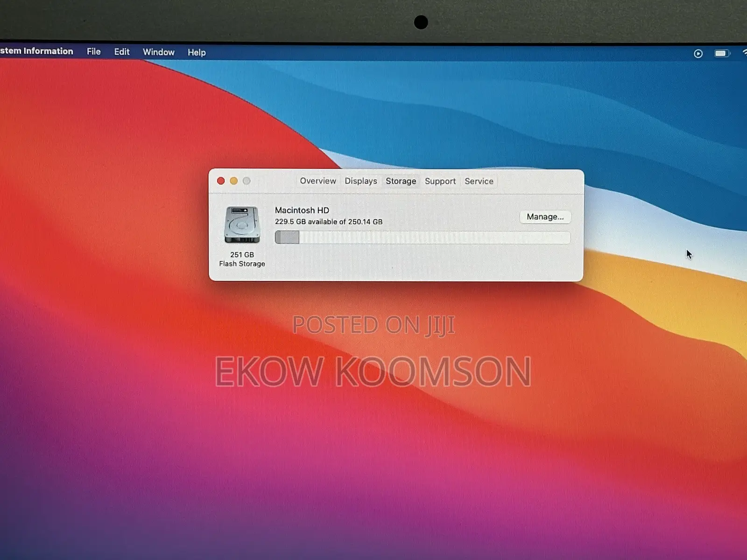The width and height of the screenshot is (747, 560).
Task: Click the battery icon in menu bar
Action: point(722,54)
